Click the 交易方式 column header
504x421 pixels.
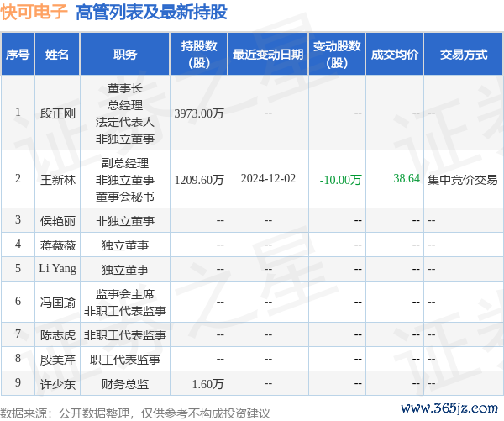coord(464,55)
